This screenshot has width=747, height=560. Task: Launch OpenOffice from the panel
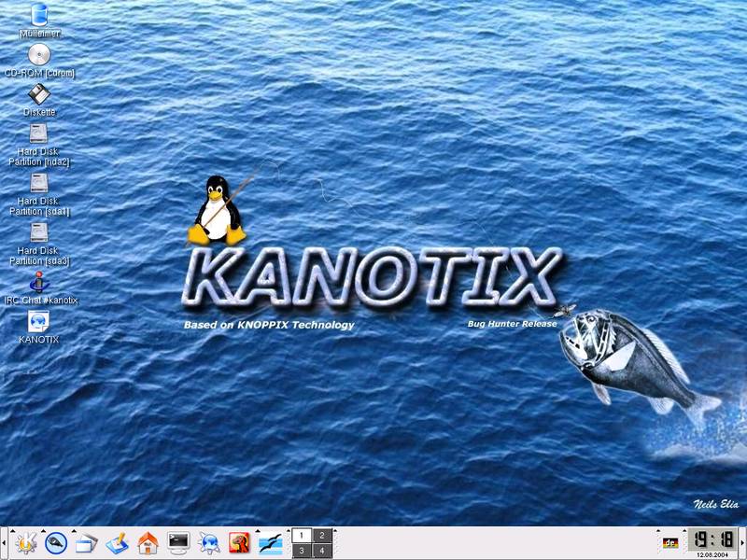[271, 542]
